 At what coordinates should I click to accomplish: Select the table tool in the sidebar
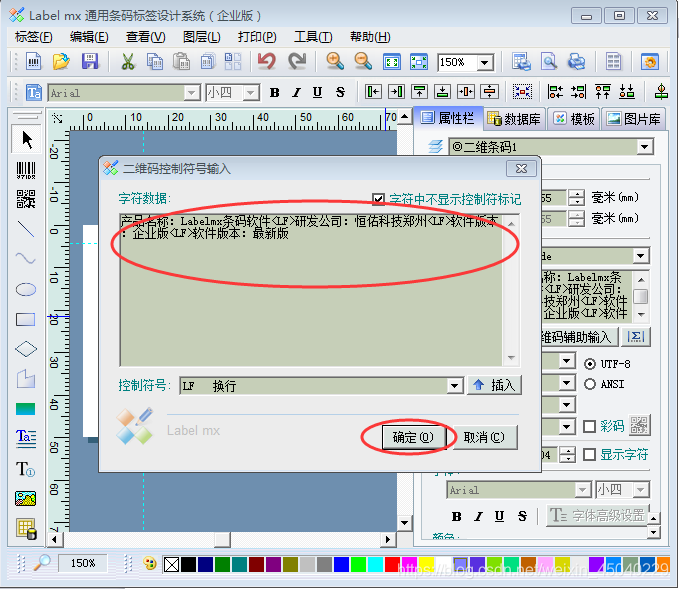26,529
